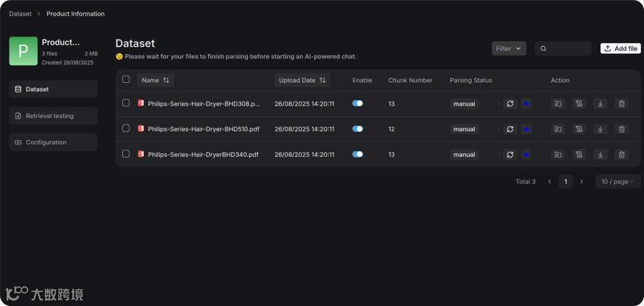Open the Retrieval testing section
Screen dimensions: 644x306
point(53,116)
